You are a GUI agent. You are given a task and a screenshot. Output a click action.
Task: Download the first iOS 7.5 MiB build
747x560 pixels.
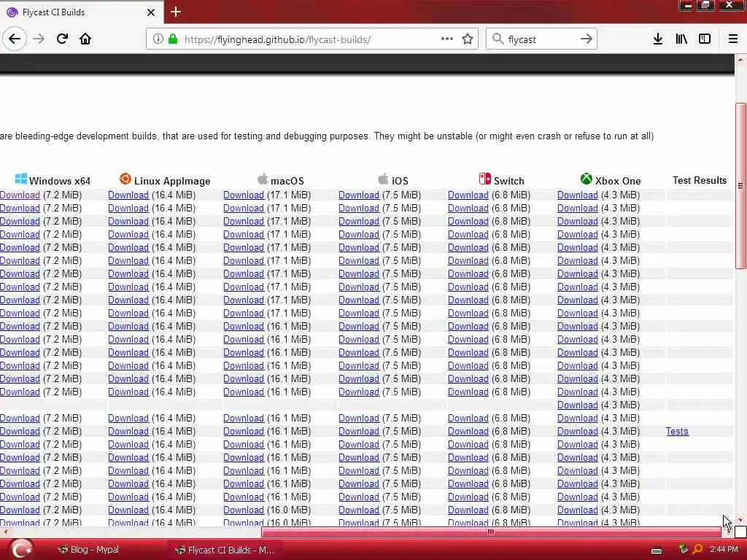tap(359, 195)
